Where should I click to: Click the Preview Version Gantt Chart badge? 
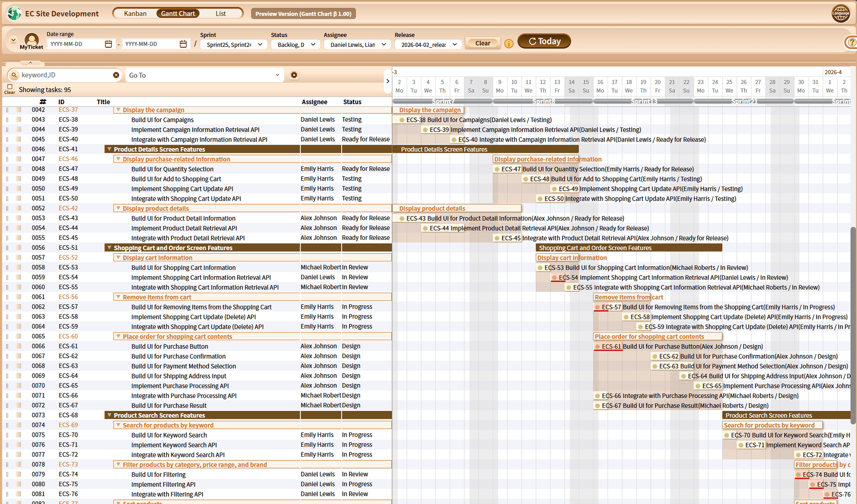303,14
